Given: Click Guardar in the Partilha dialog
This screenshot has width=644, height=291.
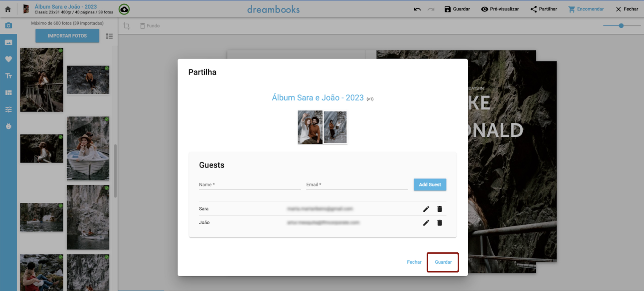Looking at the screenshot, I should (x=443, y=262).
